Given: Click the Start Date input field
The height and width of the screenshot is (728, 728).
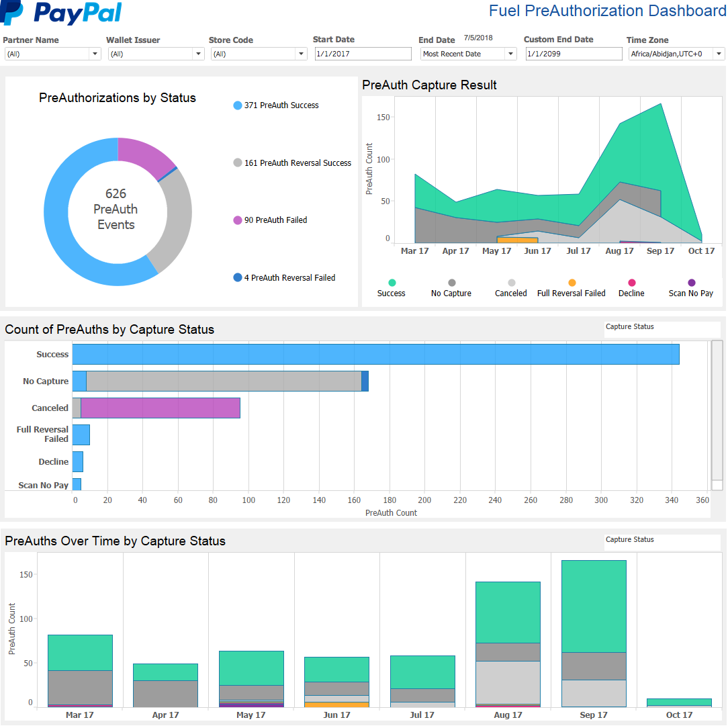Looking at the screenshot, I should click(x=363, y=54).
